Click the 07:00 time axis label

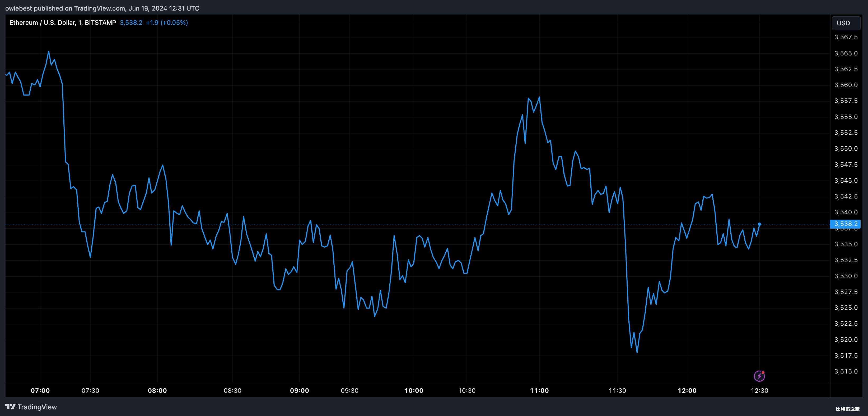click(x=40, y=390)
